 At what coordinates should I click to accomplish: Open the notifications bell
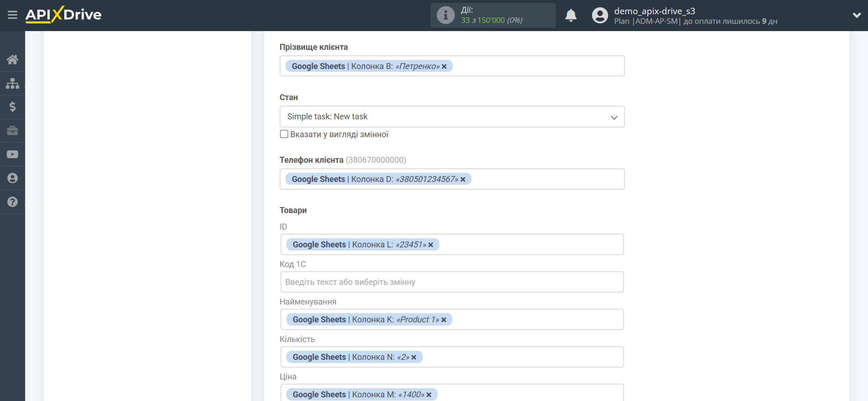(571, 15)
